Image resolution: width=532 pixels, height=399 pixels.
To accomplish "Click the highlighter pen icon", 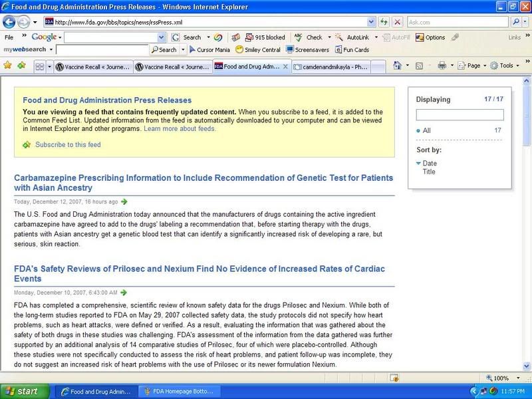I will pyautogui.click(x=455, y=37).
